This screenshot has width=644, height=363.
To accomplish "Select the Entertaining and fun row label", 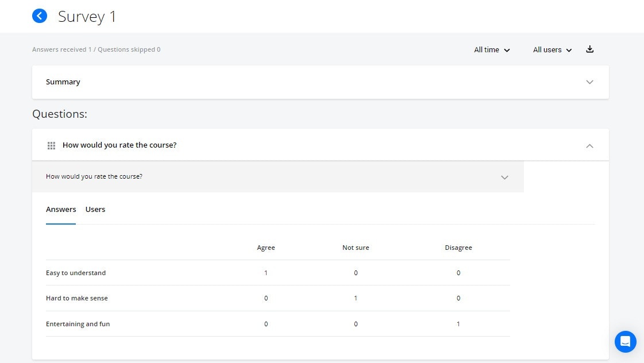I will 78,324.
